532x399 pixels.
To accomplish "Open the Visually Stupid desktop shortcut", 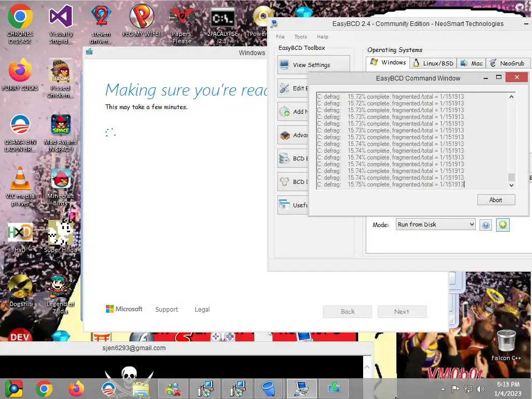I will tap(61, 24).
